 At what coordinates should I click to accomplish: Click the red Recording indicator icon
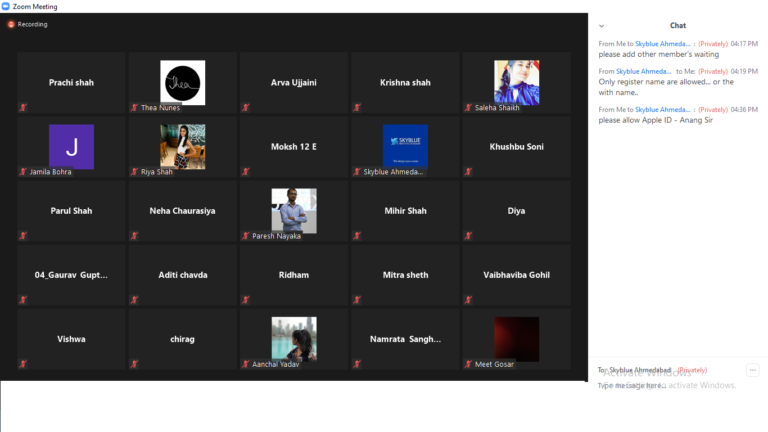[x=11, y=24]
